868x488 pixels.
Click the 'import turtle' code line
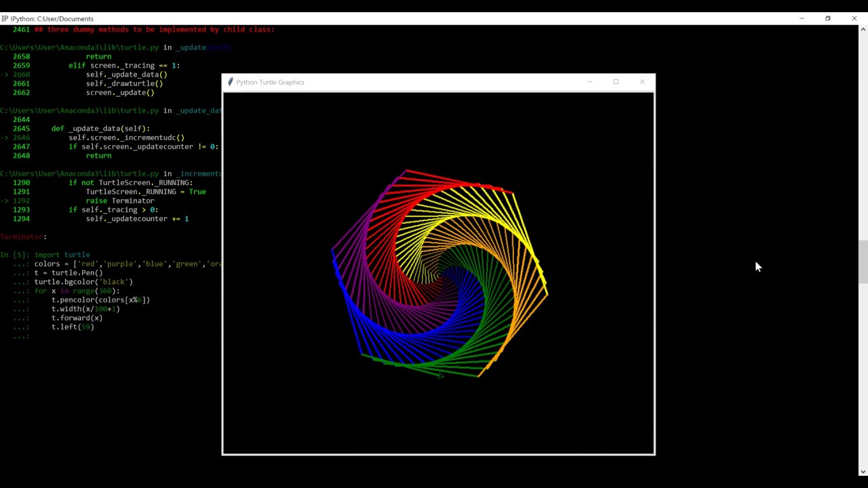coord(62,255)
